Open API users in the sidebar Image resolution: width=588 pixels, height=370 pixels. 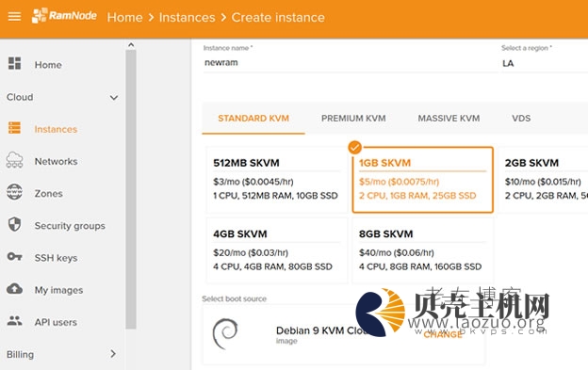coord(56,322)
